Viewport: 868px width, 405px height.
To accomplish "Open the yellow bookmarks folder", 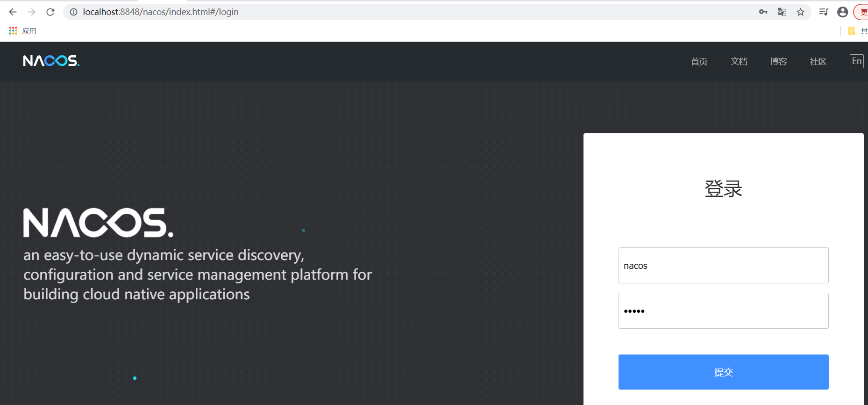I will tap(852, 31).
